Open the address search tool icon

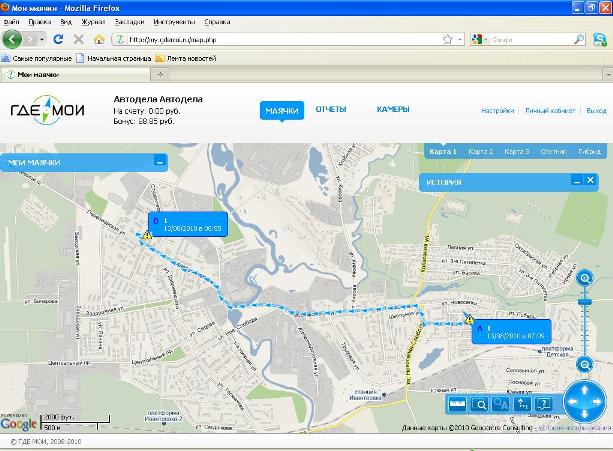click(500, 404)
